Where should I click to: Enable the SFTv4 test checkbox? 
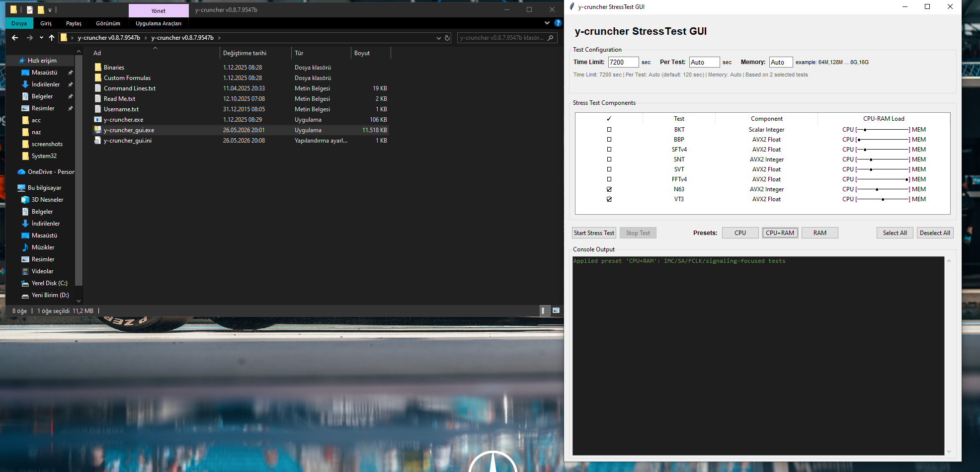pos(609,150)
